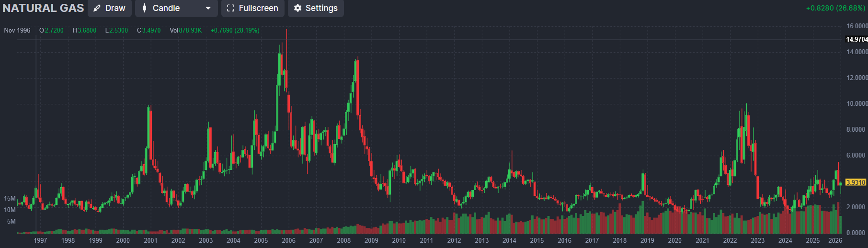Image resolution: width=868 pixels, height=248 pixels.
Task: Click the 10.0000 price axis label
Action: point(857,103)
